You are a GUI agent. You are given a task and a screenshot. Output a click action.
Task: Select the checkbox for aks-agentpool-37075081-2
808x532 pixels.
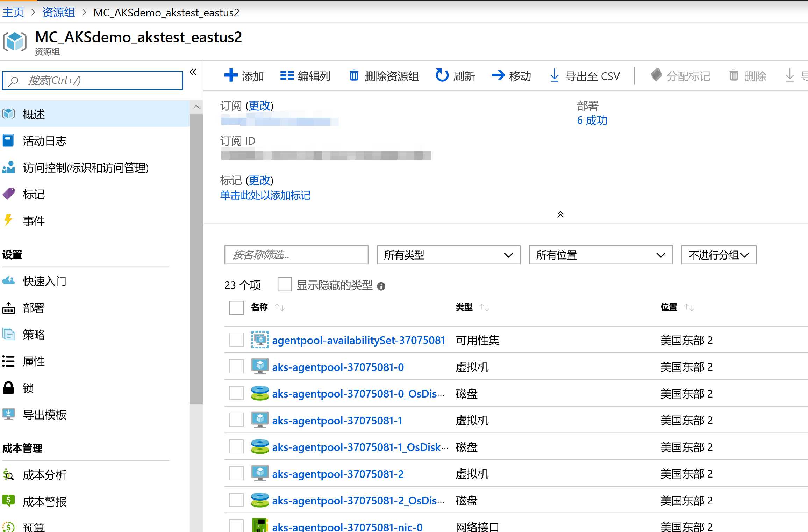click(x=236, y=473)
